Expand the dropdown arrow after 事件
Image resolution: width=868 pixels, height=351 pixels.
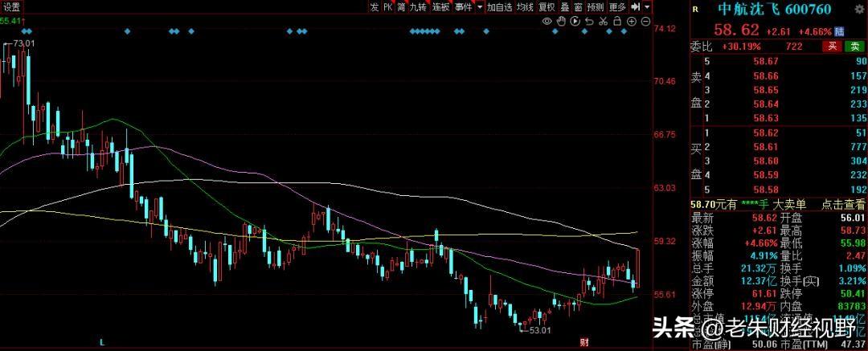click(x=479, y=6)
